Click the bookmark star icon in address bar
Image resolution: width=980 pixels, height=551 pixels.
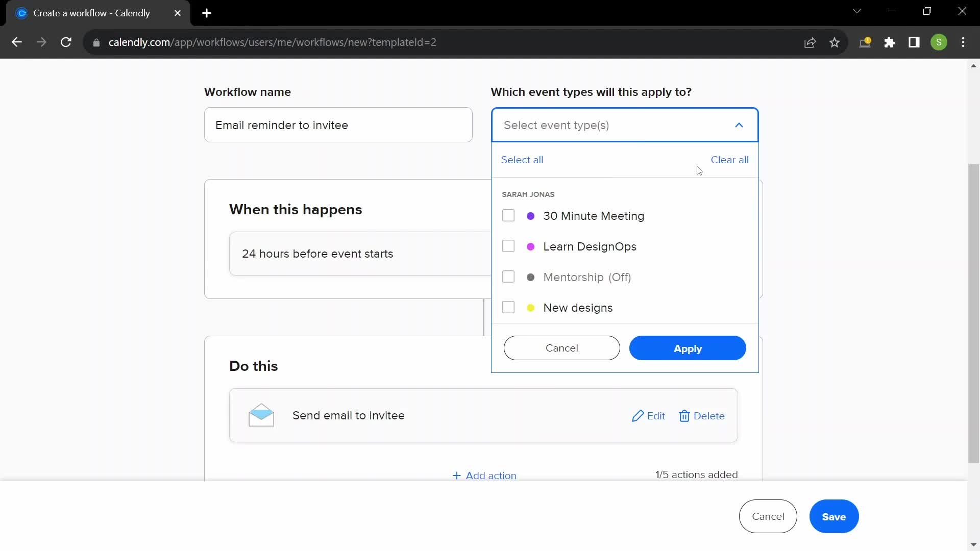pyautogui.click(x=837, y=42)
